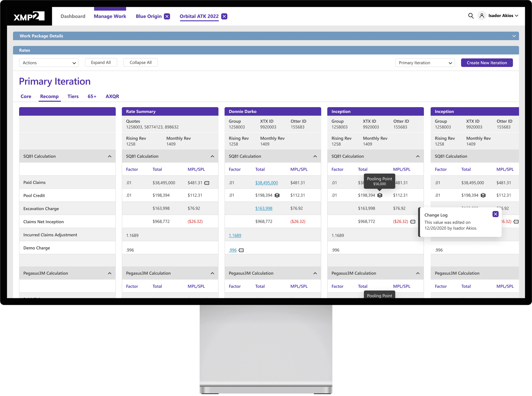Open the Actions dropdown
532x396 pixels.
pyautogui.click(x=49, y=63)
